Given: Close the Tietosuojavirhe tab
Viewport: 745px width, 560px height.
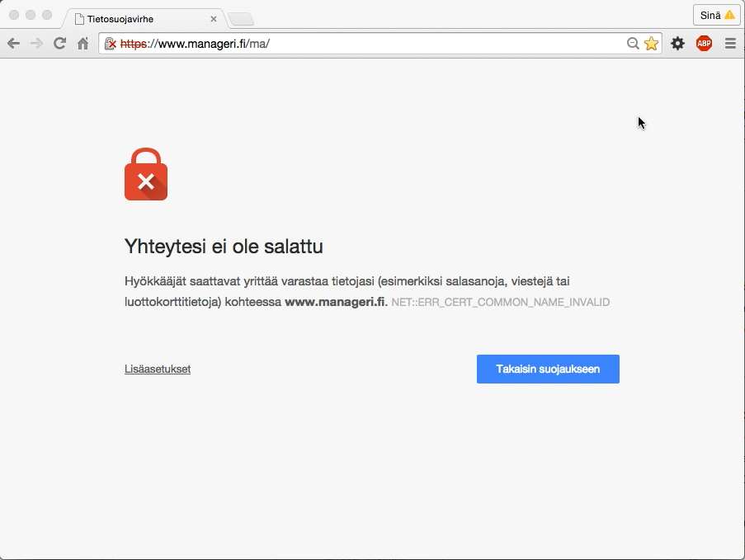Looking at the screenshot, I should click(x=214, y=19).
